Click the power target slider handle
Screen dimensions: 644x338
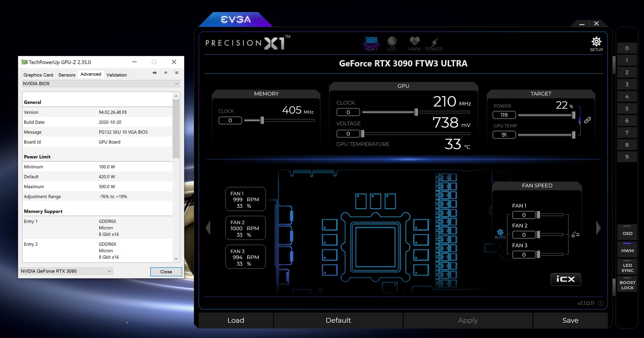click(574, 115)
